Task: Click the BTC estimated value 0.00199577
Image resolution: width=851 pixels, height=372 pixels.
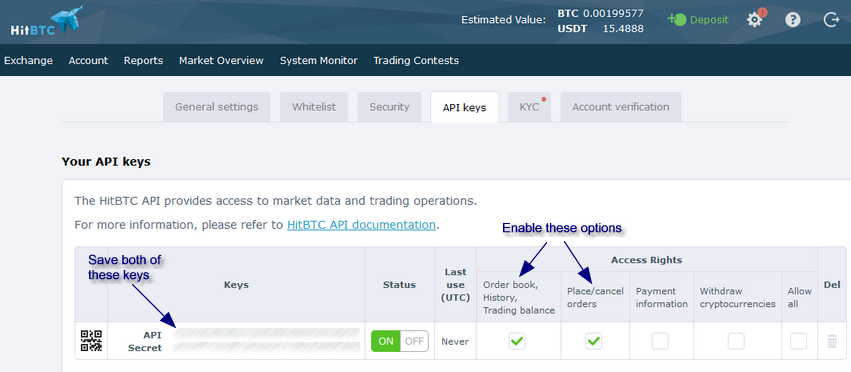Action: 613,14
